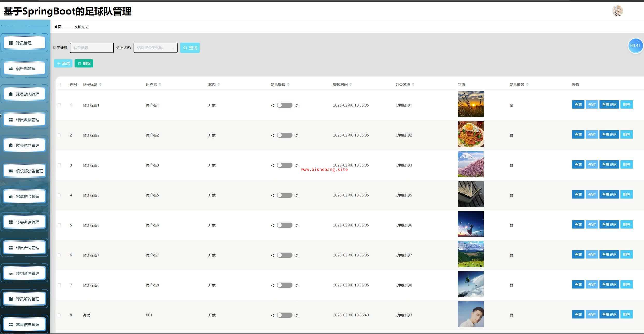644x334 pixels.
Task: Click the trash 删除 button above table
Action: tap(84, 64)
